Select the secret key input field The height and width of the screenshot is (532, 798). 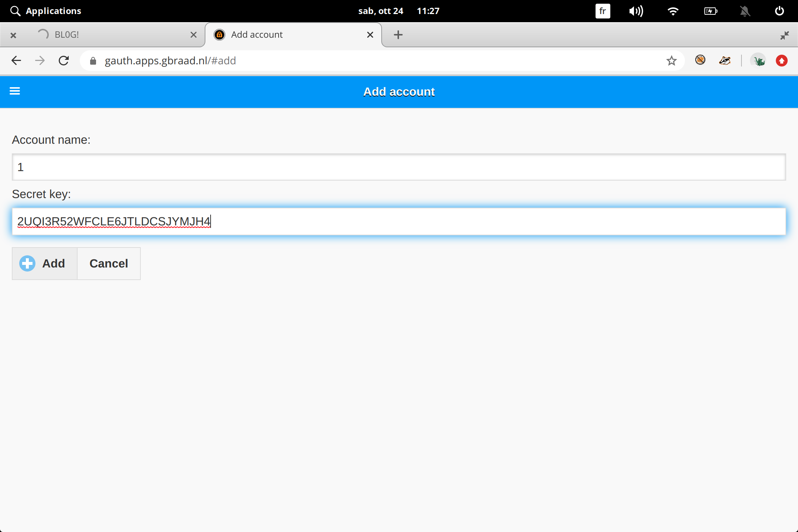tap(399, 221)
